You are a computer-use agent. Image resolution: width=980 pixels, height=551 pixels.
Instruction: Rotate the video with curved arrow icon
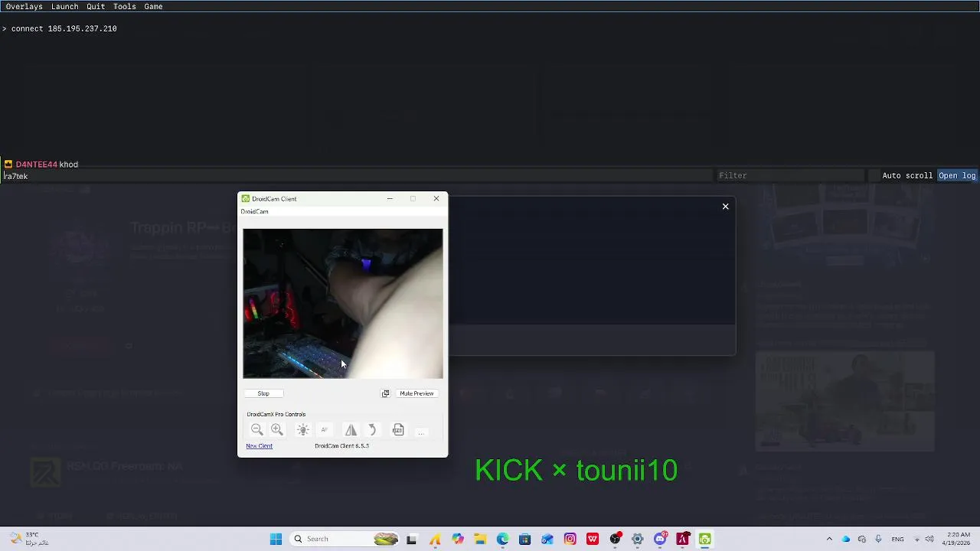pyautogui.click(x=372, y=430)
